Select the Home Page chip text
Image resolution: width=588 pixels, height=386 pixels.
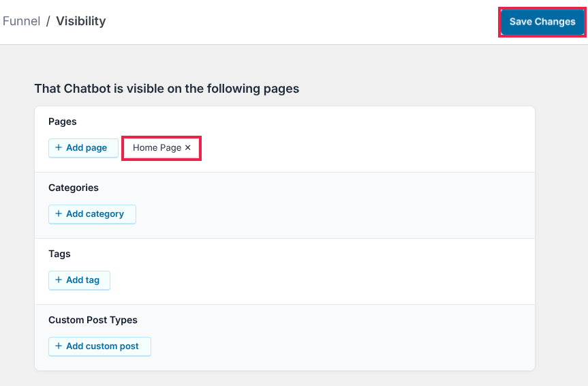[157, 148]
